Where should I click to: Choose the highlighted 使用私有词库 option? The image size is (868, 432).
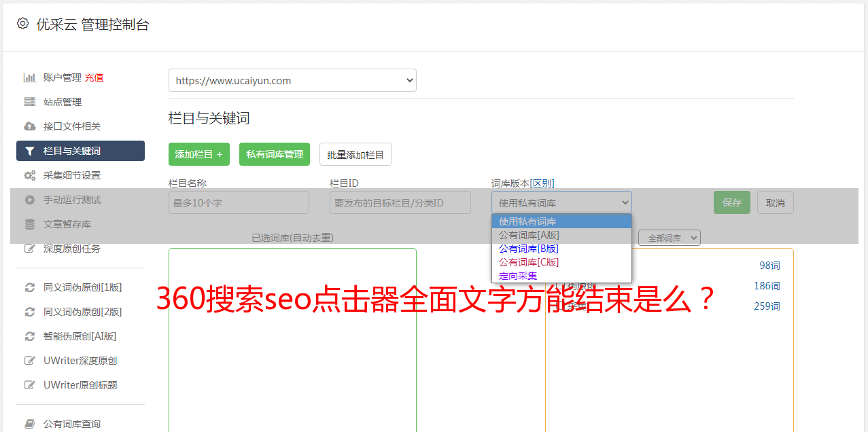(561, 221)
